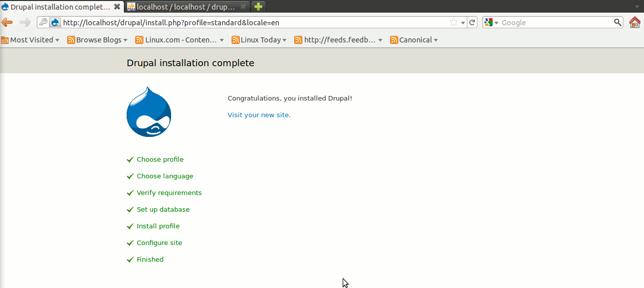Reload the page with the refresh icon
This screenshot has height=288, width=644.
472,22
